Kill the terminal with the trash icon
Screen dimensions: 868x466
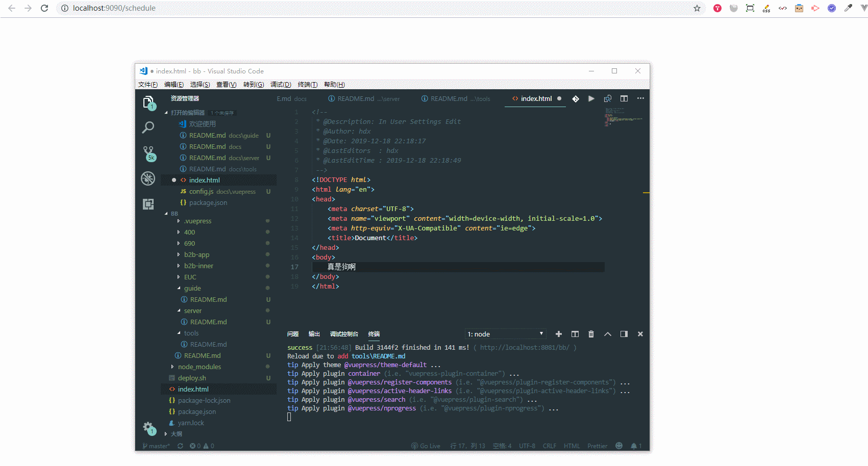[591, 334]
